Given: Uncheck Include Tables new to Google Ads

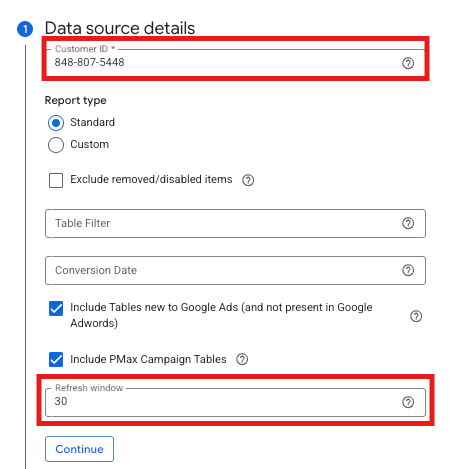Looking at the screenshot, I should pos(56,308).
